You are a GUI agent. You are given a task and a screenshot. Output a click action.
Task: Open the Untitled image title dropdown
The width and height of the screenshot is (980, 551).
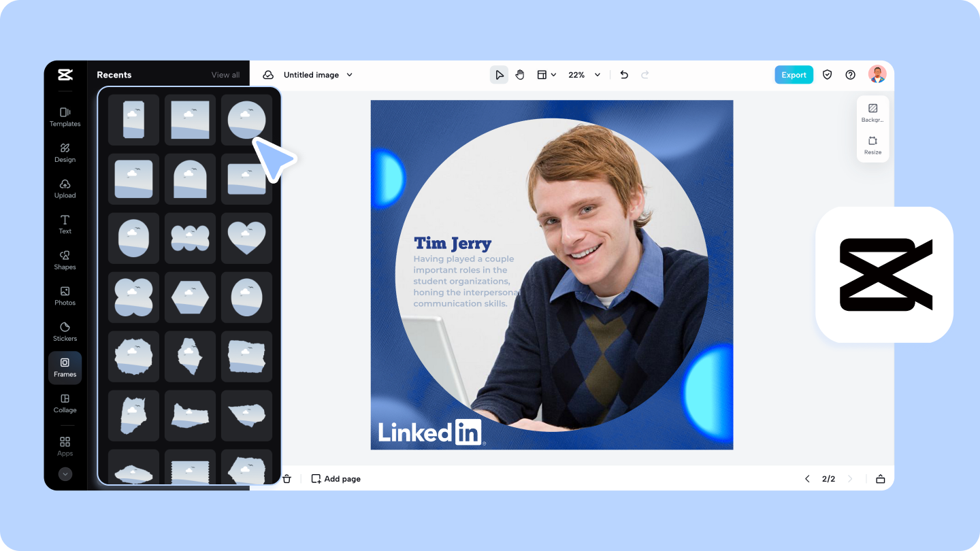tap(318, 75)
